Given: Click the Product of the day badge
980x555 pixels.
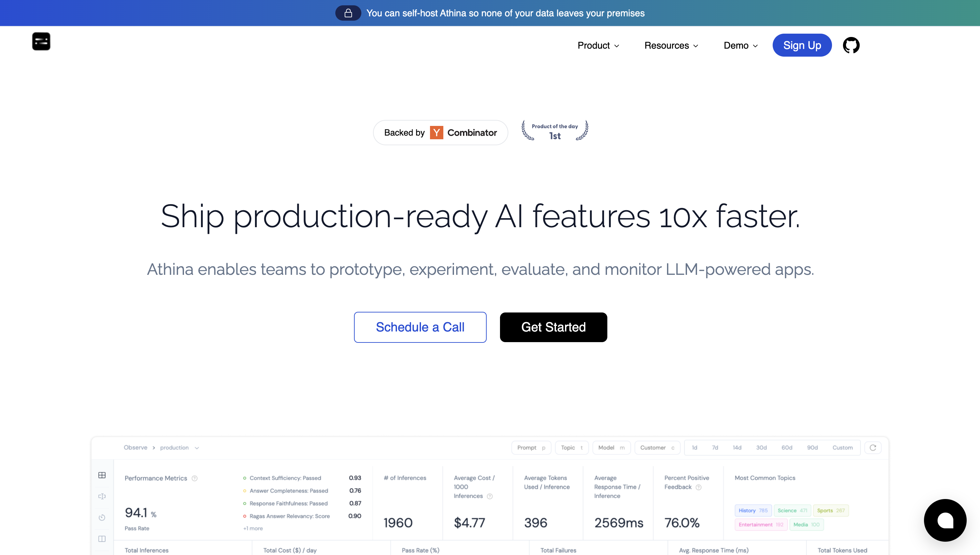Looking at the screenshot, I should [x=555, y=131].
